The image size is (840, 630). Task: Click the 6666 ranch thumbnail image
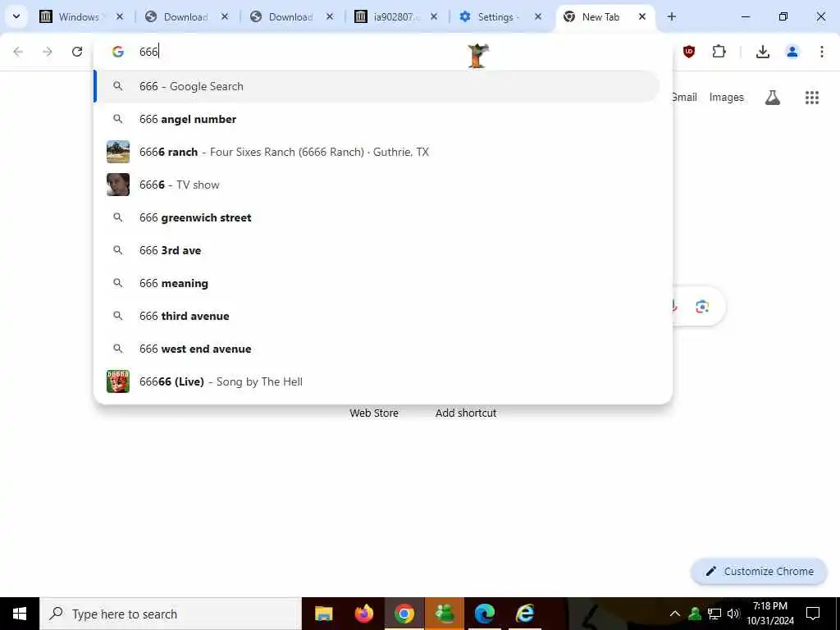(118, 152)
